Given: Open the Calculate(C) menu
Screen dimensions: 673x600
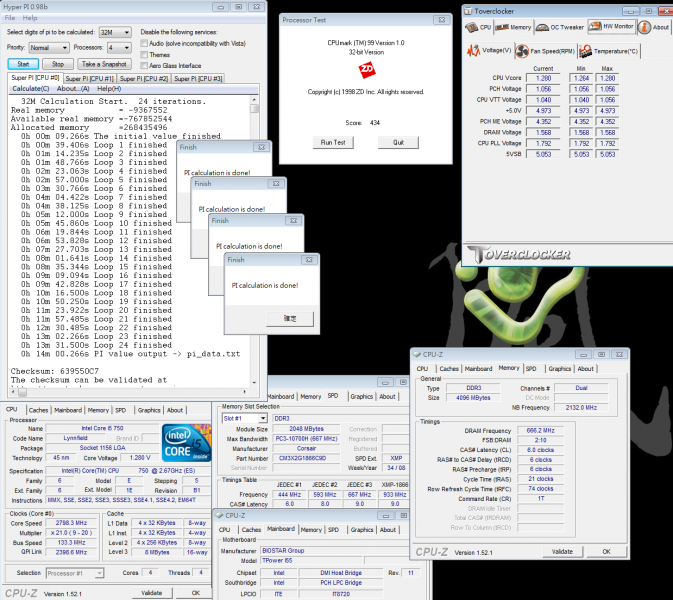Looking at the screenshot, I should [31, 88].
